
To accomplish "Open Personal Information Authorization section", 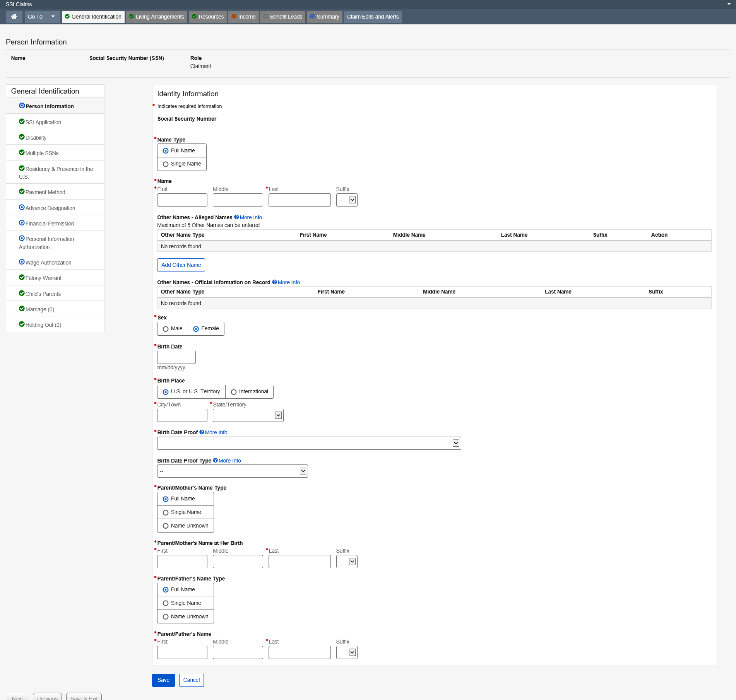I will [x=55, y=242].
